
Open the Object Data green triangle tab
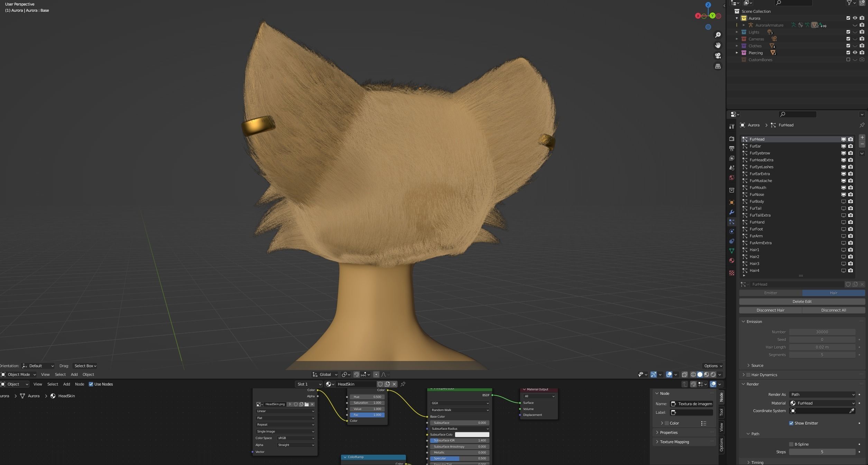pyautogui.click(x=731, y=251)
